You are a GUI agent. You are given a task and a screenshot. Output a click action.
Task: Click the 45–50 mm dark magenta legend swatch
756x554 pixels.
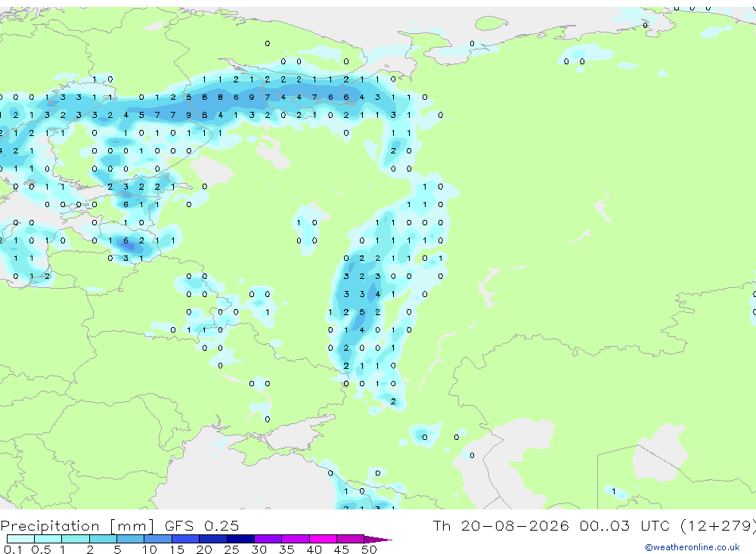(350, 539)
